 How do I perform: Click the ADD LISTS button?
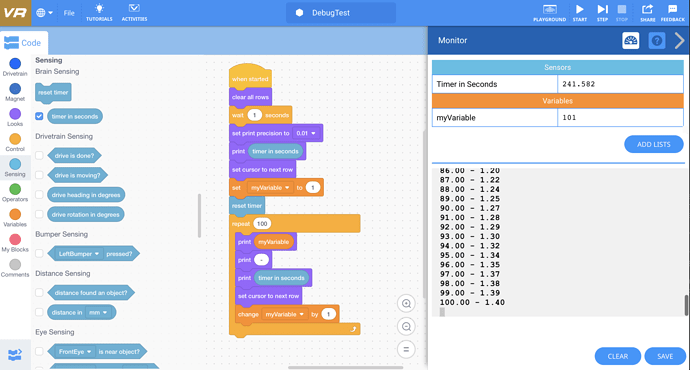653,144
